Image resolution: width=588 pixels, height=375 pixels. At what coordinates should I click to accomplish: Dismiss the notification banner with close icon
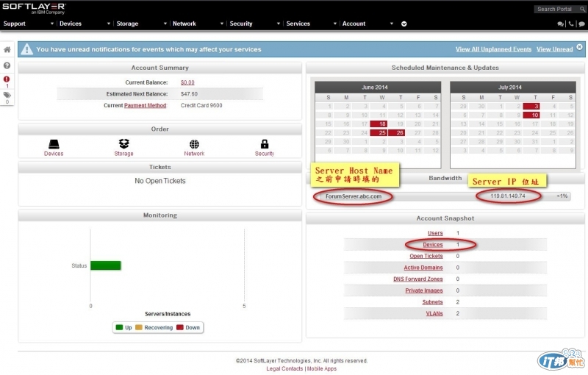point(579,47)
